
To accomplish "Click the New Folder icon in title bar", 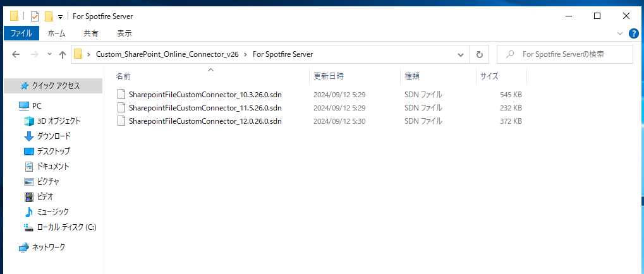I will coord(49,16).
